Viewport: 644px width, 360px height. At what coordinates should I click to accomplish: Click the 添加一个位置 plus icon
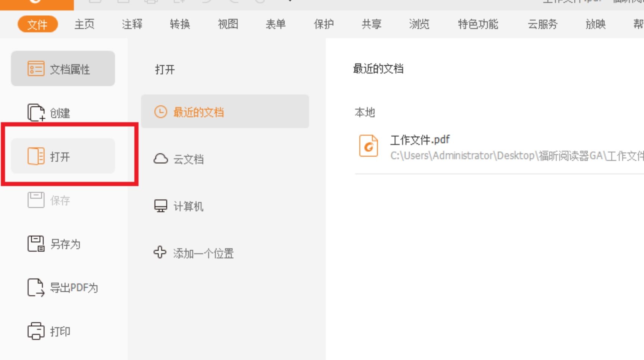point(160,253)
